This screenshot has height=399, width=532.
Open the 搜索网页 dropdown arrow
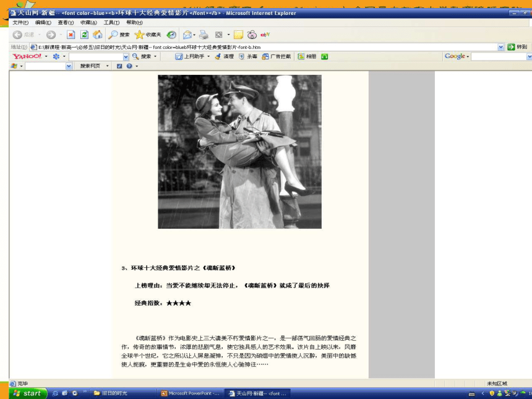tap(107, 66)
